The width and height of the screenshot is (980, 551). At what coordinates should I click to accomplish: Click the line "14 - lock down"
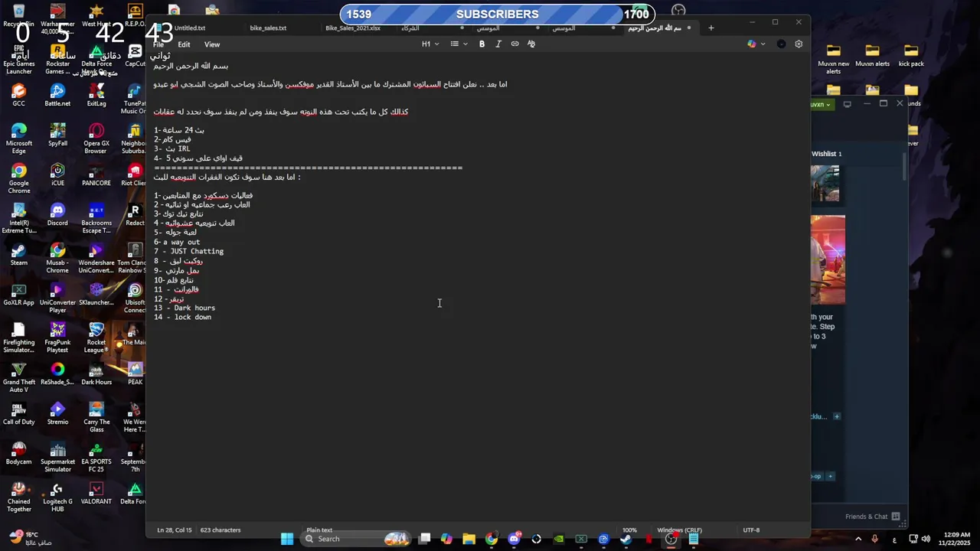[182, 317]
